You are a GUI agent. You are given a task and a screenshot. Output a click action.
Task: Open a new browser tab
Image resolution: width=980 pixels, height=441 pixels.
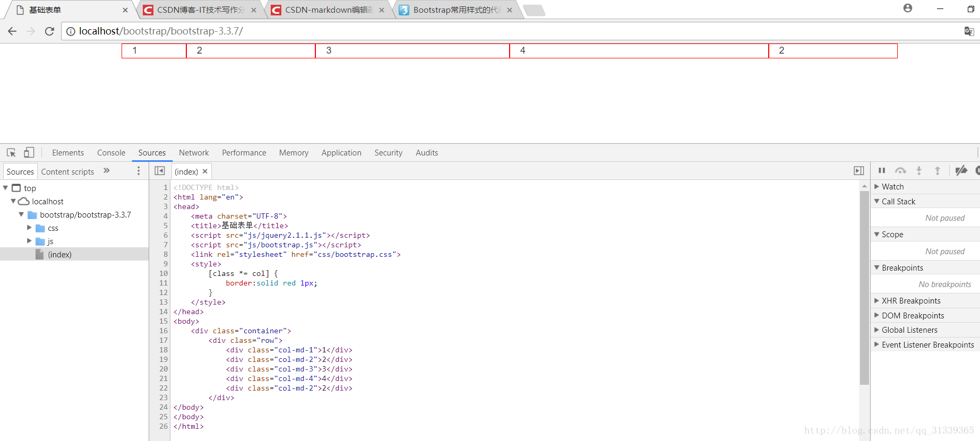[x=534, y=10]
